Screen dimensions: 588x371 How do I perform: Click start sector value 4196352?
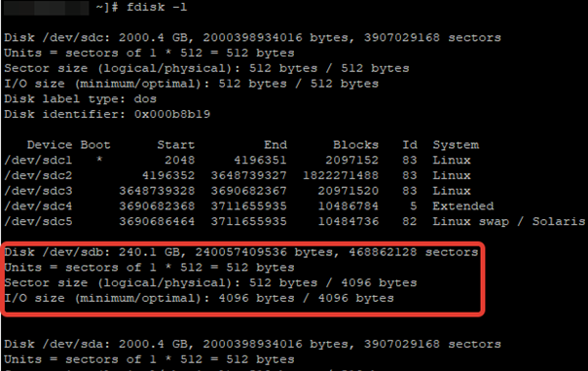(168, 175)
